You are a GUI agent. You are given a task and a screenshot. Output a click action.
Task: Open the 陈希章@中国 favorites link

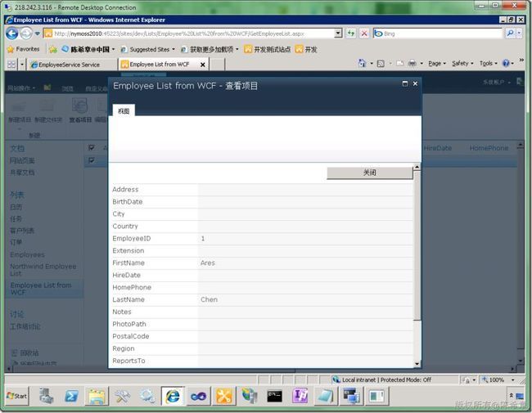pyautogui.click(x=88, y=50)
